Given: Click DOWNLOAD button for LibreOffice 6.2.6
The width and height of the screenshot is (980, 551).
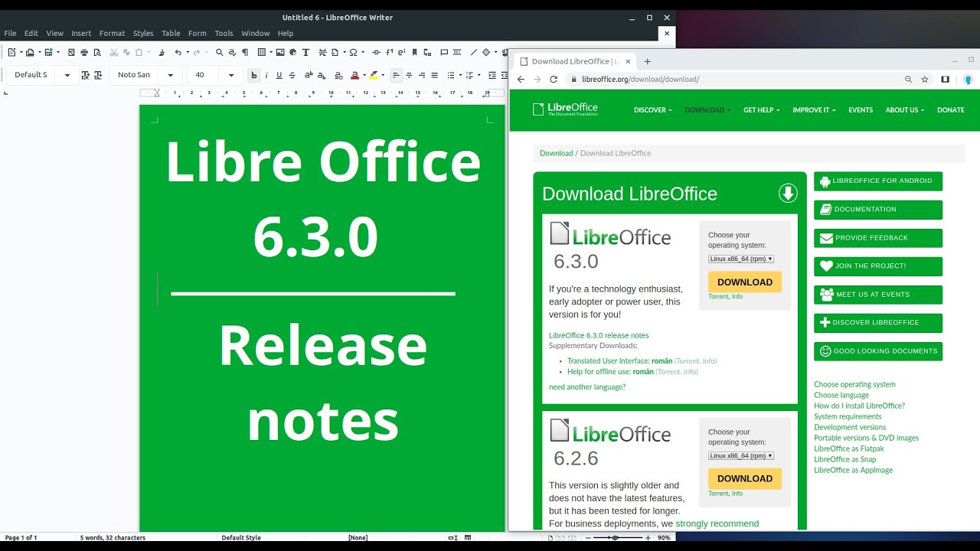Looking at the screenshot, I should click(x=745, y=478).
